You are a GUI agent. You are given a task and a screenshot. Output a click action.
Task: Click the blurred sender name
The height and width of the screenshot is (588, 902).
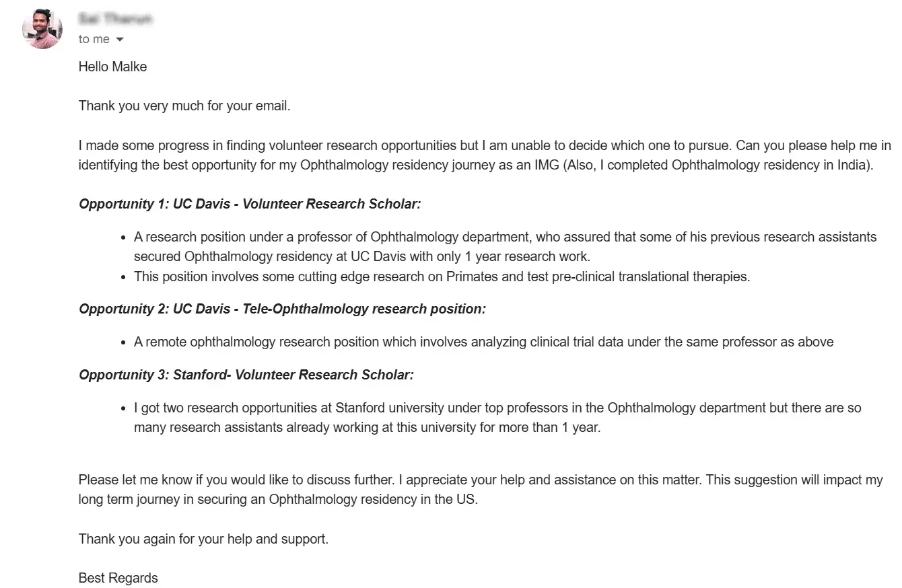coord(115,19)
